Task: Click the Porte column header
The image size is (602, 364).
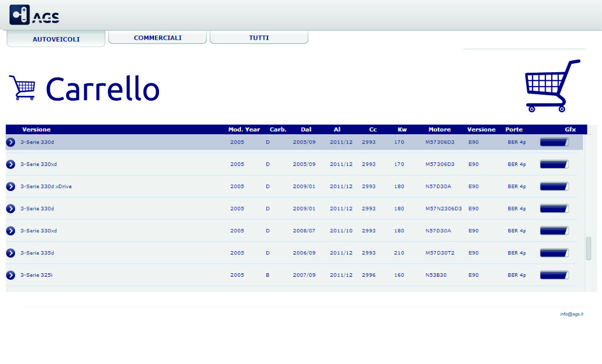Action: 514,129
